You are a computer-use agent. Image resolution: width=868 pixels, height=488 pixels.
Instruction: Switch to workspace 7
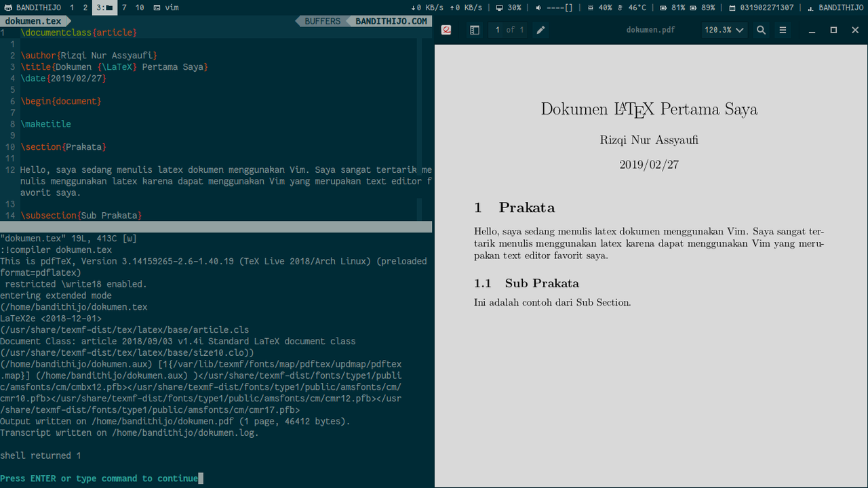coord(124,7)
